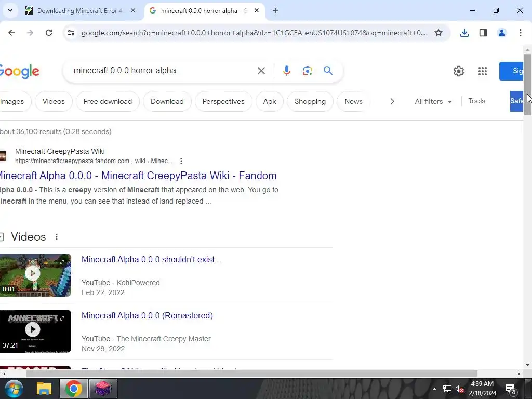Open the purple block app in taskbar
Screen dimensions: 532x399
[x=103, y=389]
